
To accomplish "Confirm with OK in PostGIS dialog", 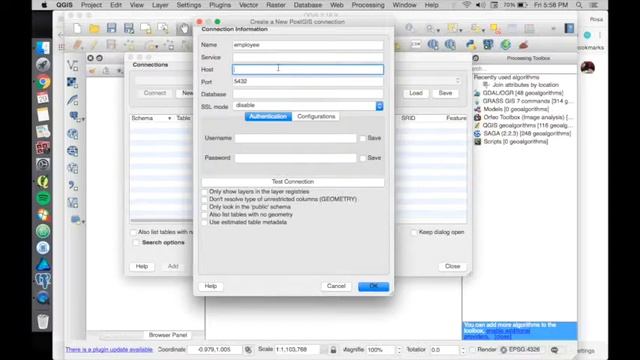I will (x=373, y=286).
